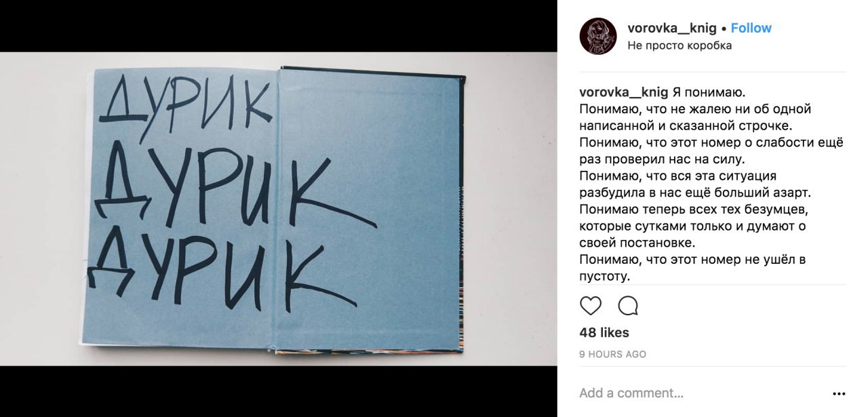Click the black bar above the photo
This screenshot has width=868, height=417.
[x=279, y=26]
